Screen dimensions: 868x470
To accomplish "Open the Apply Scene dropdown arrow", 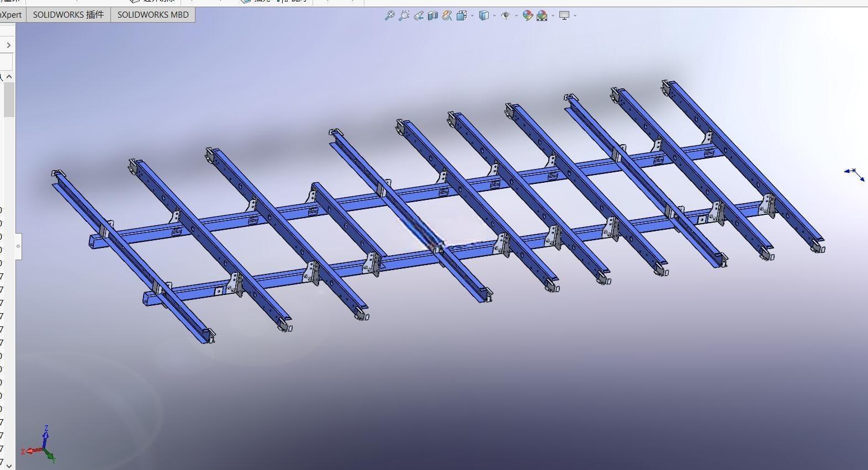I will coord(553,15).
